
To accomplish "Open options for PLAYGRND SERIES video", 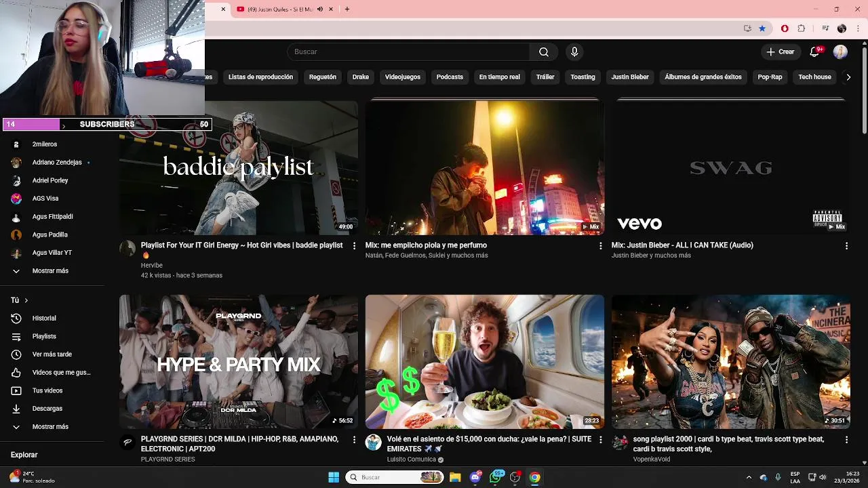I will (354, 440).
